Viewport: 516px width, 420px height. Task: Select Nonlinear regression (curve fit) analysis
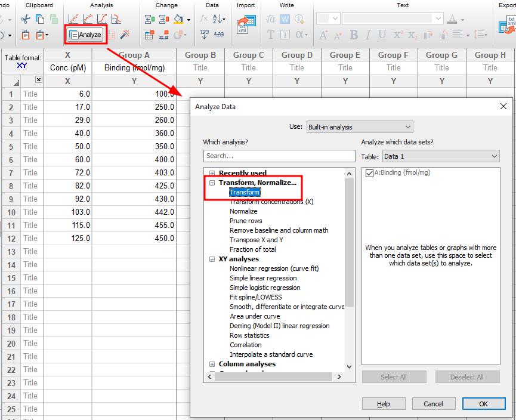coord(274,268)
